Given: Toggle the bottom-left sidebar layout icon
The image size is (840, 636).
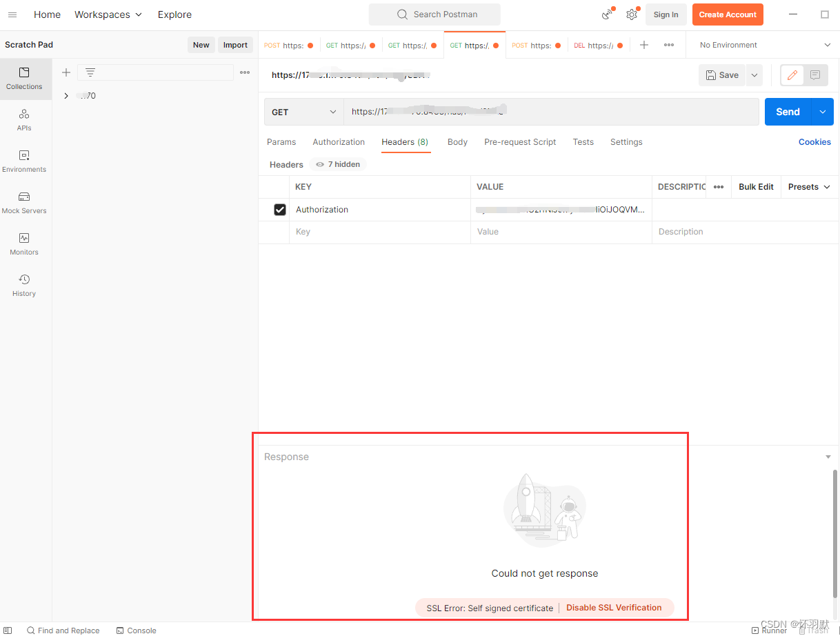Looking at the screenshot, I should click(x=8, y=630).
